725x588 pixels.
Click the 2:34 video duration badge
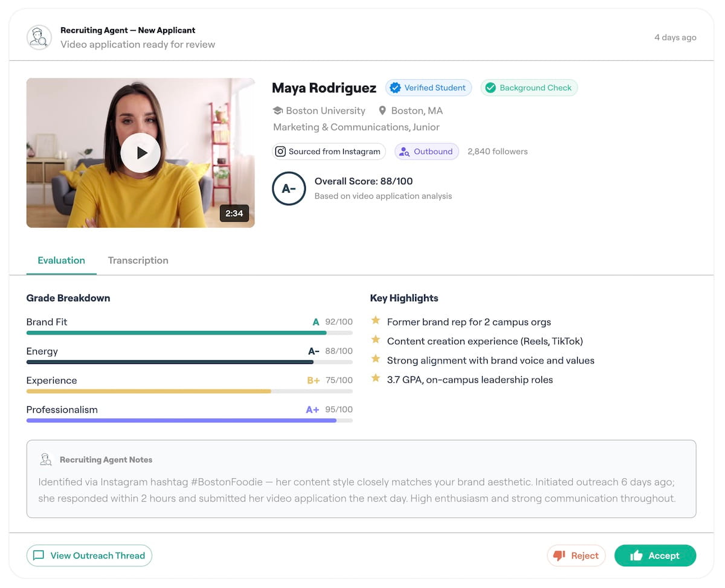[x=234, y=213]
